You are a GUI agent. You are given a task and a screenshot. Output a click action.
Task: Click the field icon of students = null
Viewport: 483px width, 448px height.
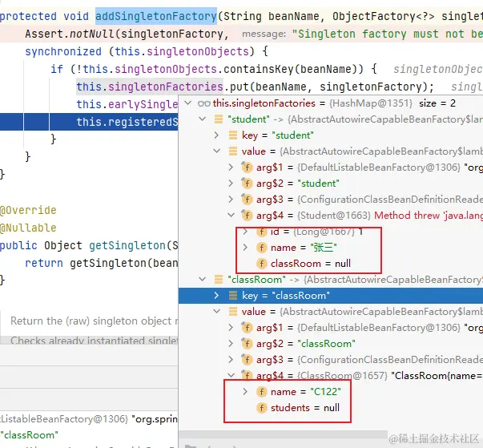261,408
